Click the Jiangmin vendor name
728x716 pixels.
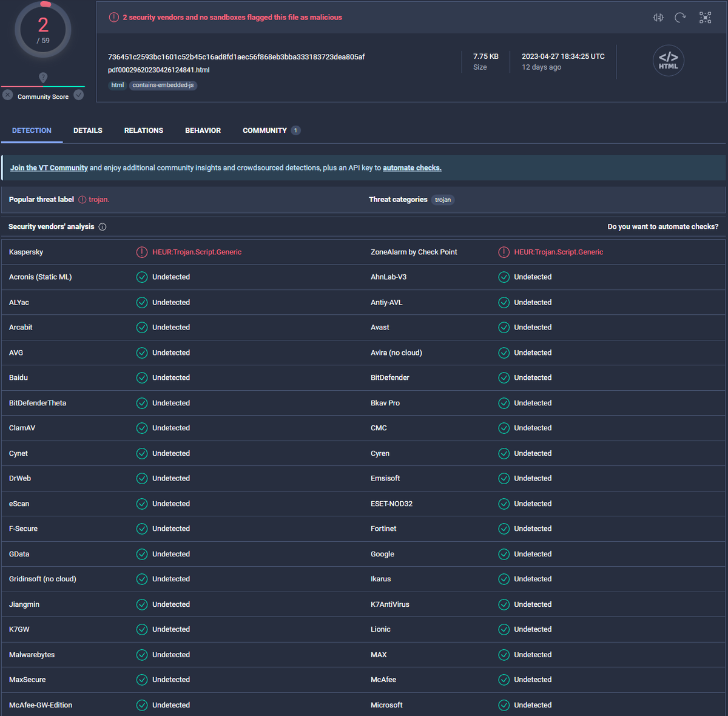click(24, 604)
